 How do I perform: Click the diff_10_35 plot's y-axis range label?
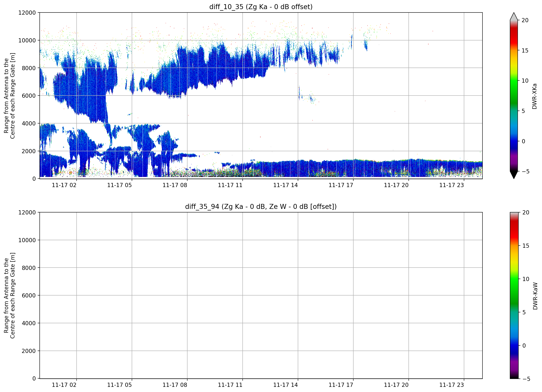pyautogui.click(x=9, y=96)
